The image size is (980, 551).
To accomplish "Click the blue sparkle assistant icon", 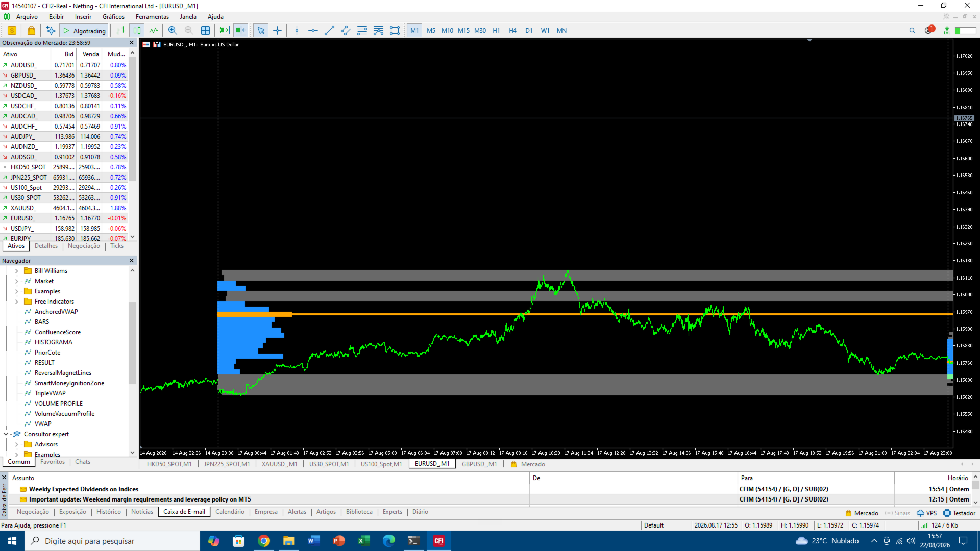I will click(x=51, y=31).
